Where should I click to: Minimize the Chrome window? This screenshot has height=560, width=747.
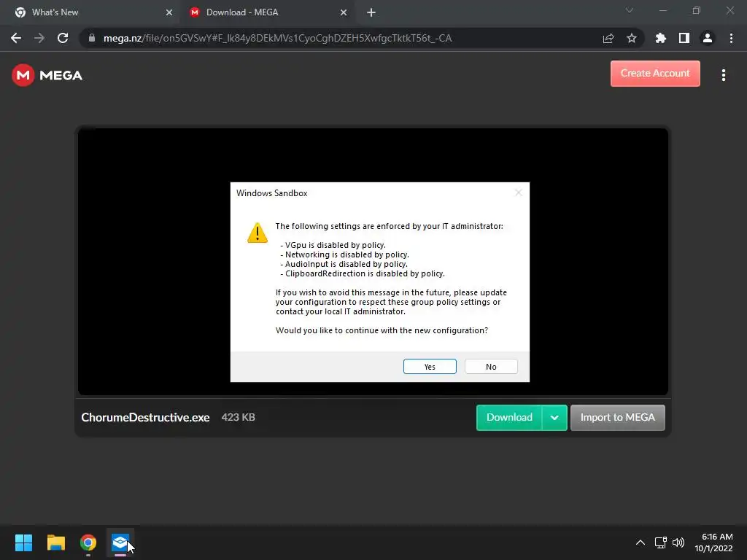pyautogui.click(x=662, y=10)
